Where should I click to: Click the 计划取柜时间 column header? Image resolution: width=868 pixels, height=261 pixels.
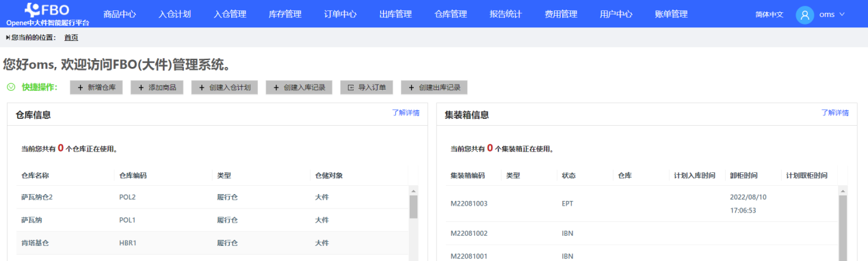coord(806,176)
